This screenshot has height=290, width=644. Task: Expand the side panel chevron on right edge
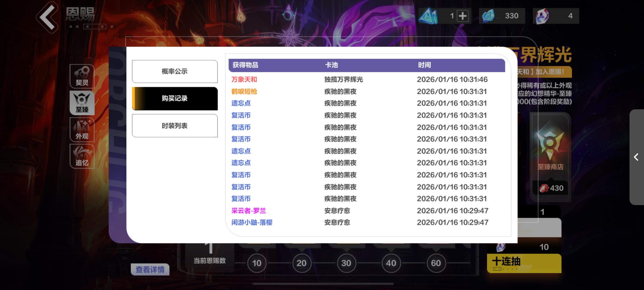636,157
